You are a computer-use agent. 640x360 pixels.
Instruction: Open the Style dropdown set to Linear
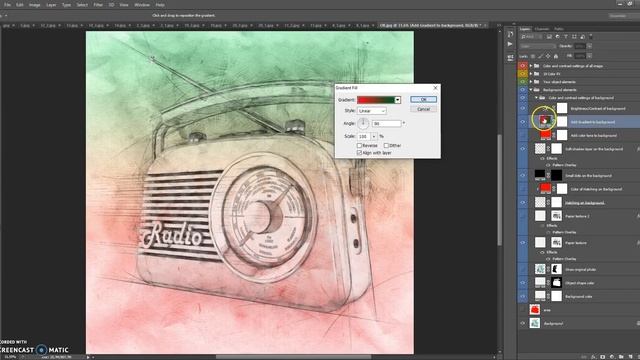371,111
